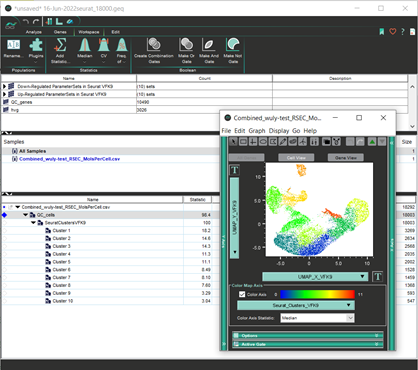Open the Color Axis Statistic Median combo box

click(317, 318)
